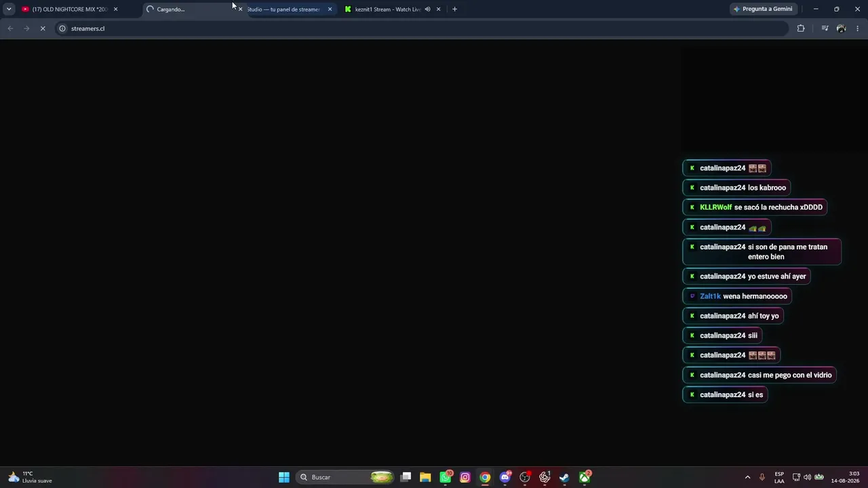Expand hidden system tray icons chevron
The image size is (868, 488).
coord(747,477)
